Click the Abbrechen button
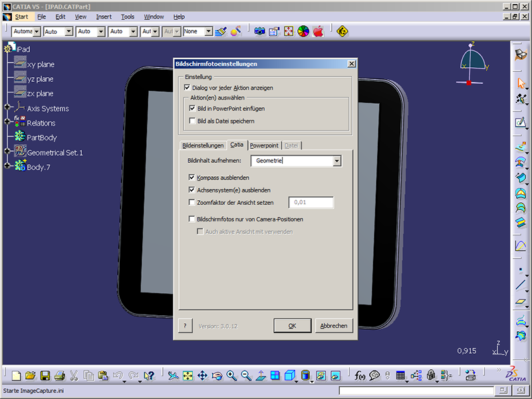 [x=334, y=326]
